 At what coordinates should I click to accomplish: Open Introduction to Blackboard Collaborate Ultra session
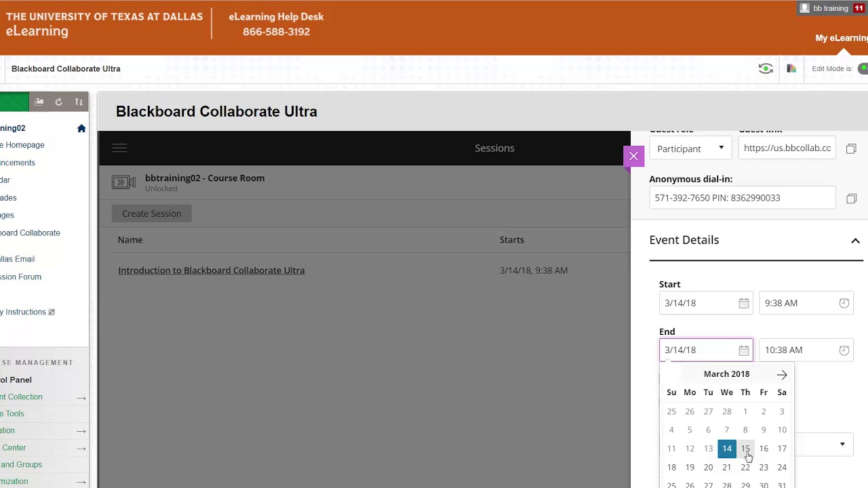(211, 270)
